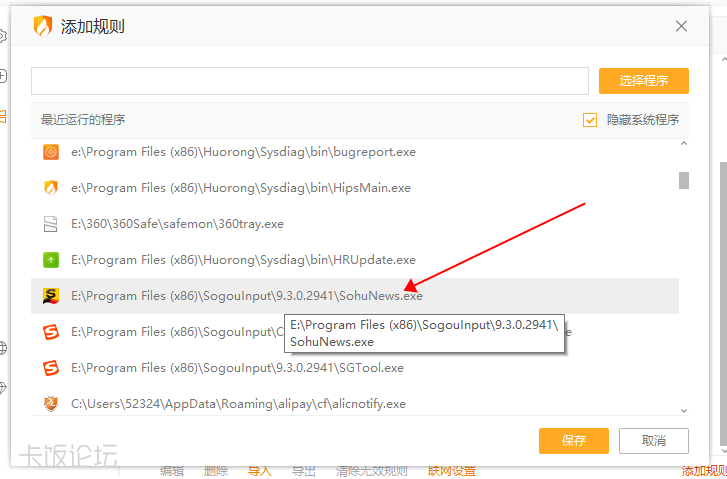Click the bugreport.exe orange target icon

tap(51, 152)
